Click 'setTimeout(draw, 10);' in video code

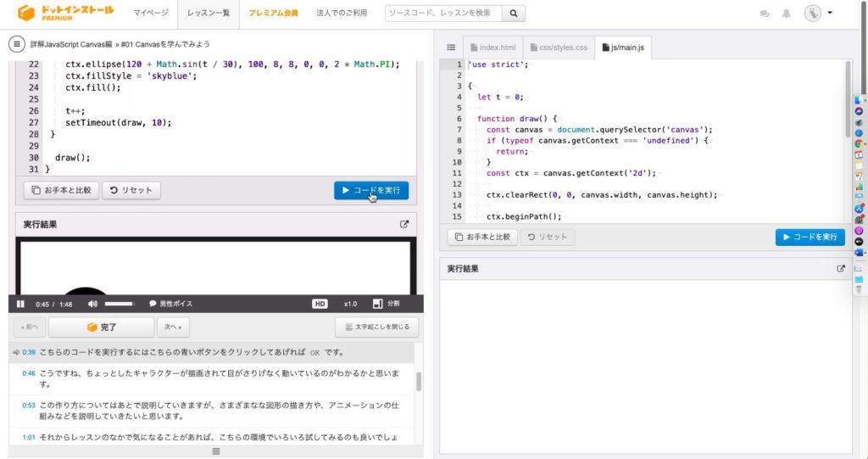pyautogui.click(x=119, y=122)
